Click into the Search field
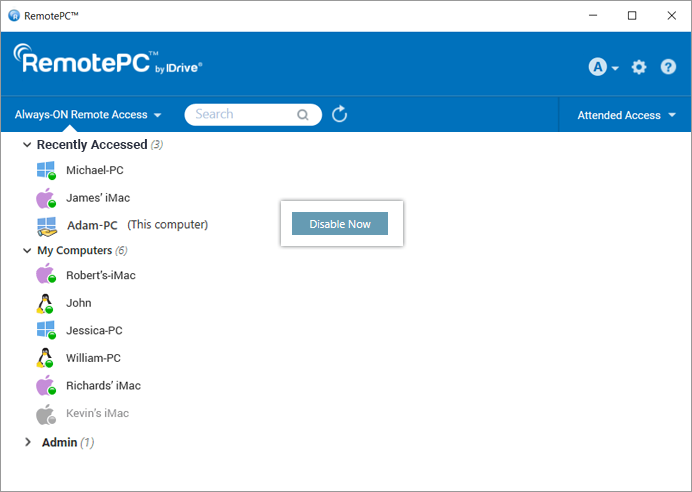The image size is (692, 492). [253, 115]
